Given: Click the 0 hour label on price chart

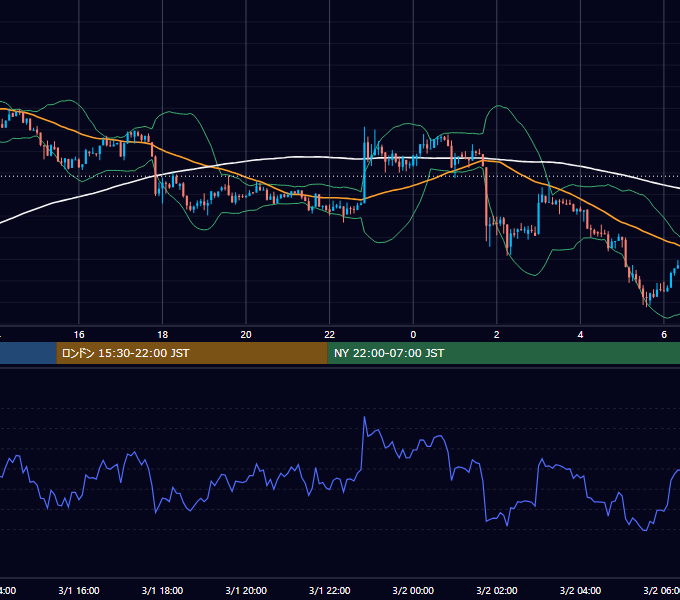Looking at the screenshot, I should point(413,335).
